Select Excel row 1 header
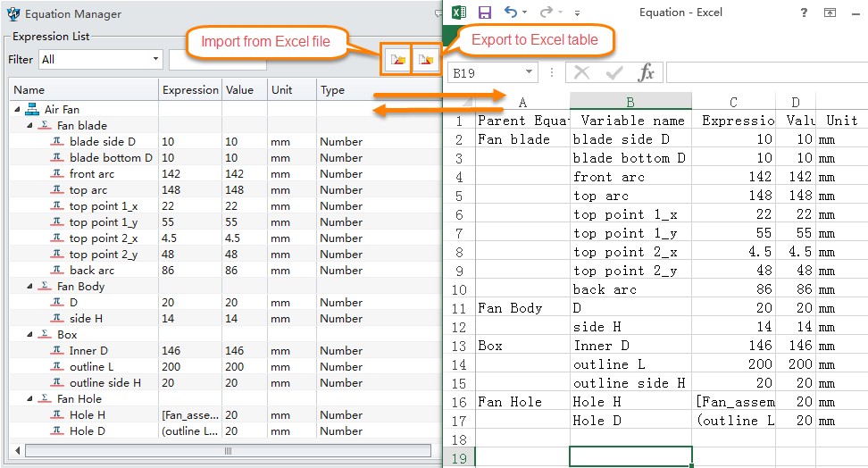This screenshot has width=868, height=468. (x=459, y=121)
